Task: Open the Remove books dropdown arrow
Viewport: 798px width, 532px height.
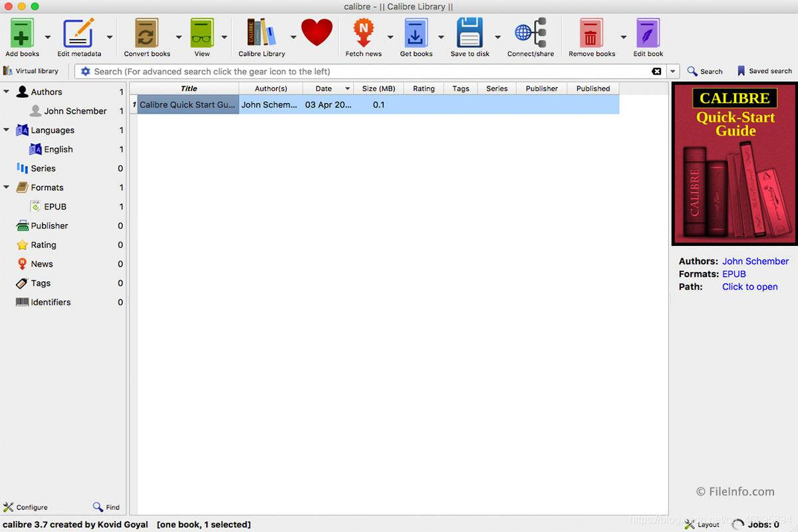Action: point(623,37)
